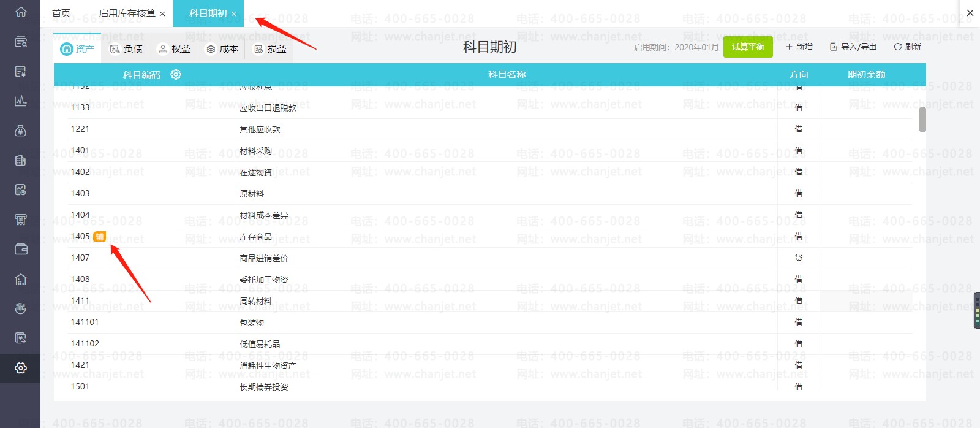Screen dimensions: 980x428
Task: Open the warehouse house sidebar icon
Action: pos(21,279)
